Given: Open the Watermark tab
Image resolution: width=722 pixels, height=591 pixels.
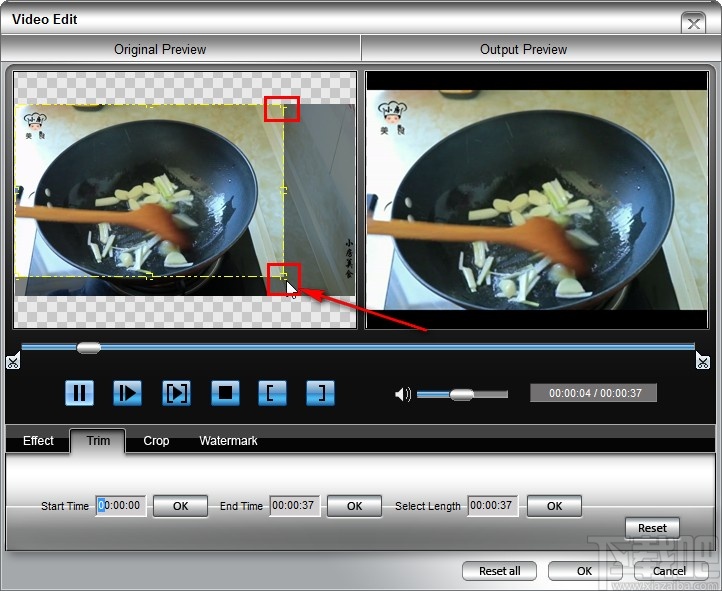Looking at the screenshot, I should [228, 441].
